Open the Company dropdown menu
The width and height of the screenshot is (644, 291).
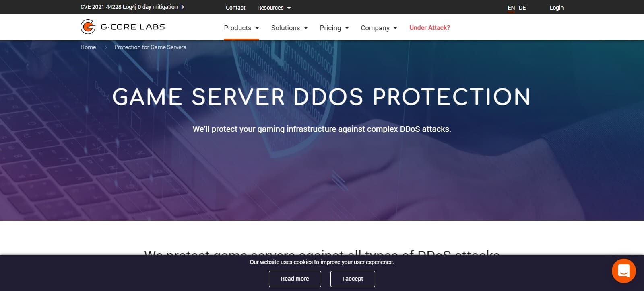click(379, 28)
